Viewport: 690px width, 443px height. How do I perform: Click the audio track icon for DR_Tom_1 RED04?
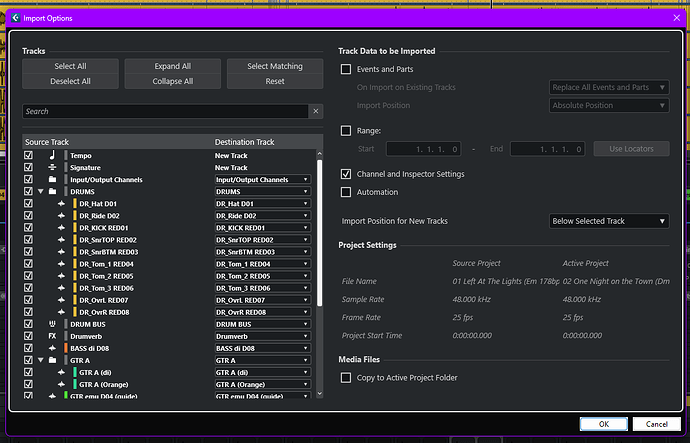click(x=61, y=264)
